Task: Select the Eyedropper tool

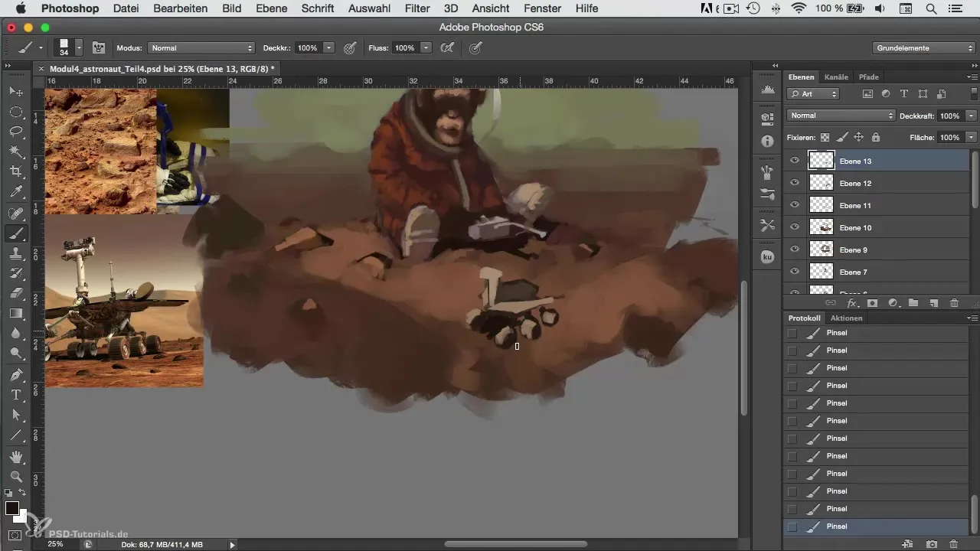Action: pos(15,191)
